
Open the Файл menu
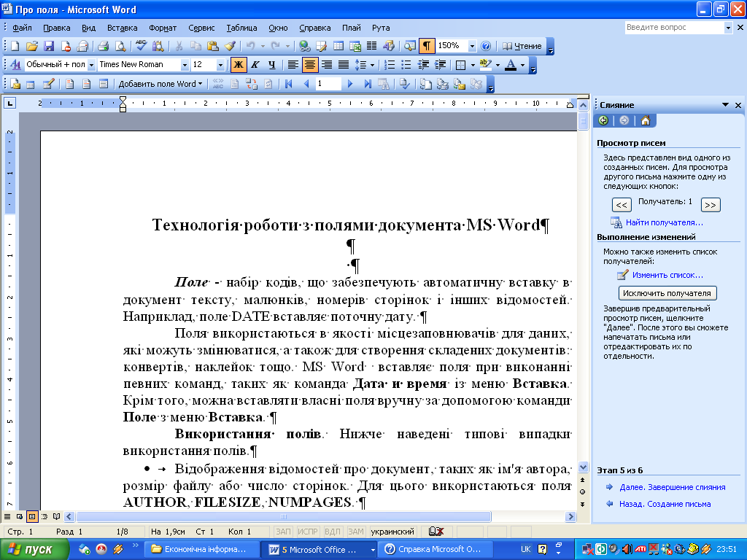coord(22,28)
